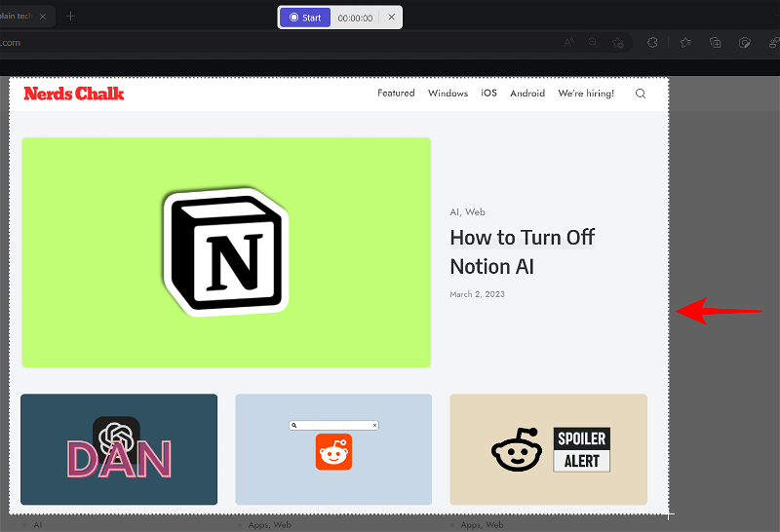Open the Favorites list

coord(685,43)
